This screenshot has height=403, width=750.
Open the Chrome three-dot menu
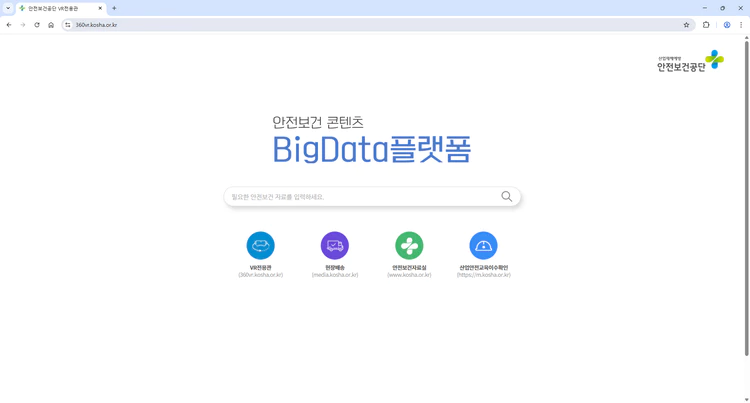[741, 25]
